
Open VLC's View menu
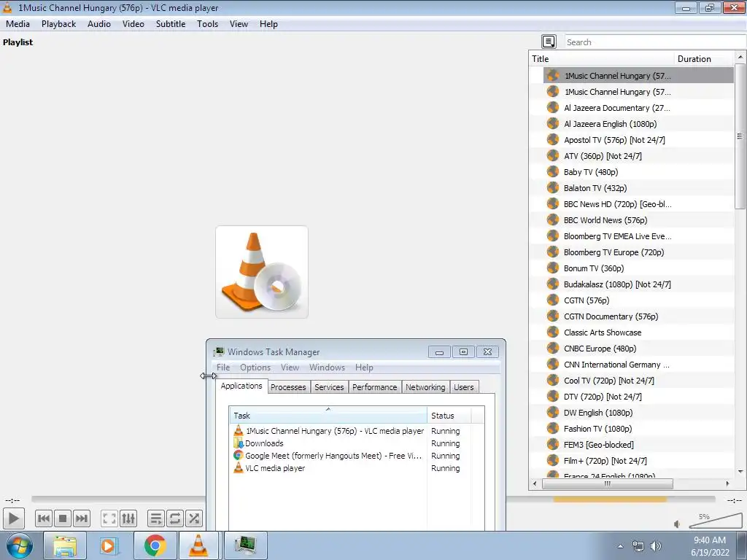pyautogui.click(x=239, y=24)
